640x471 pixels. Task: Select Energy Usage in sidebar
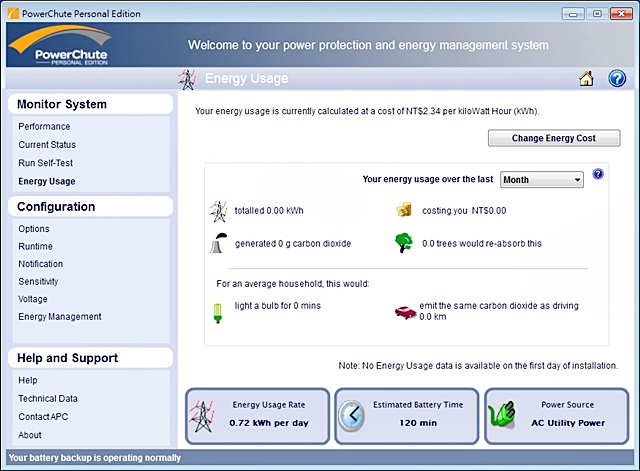pos(47,181)
